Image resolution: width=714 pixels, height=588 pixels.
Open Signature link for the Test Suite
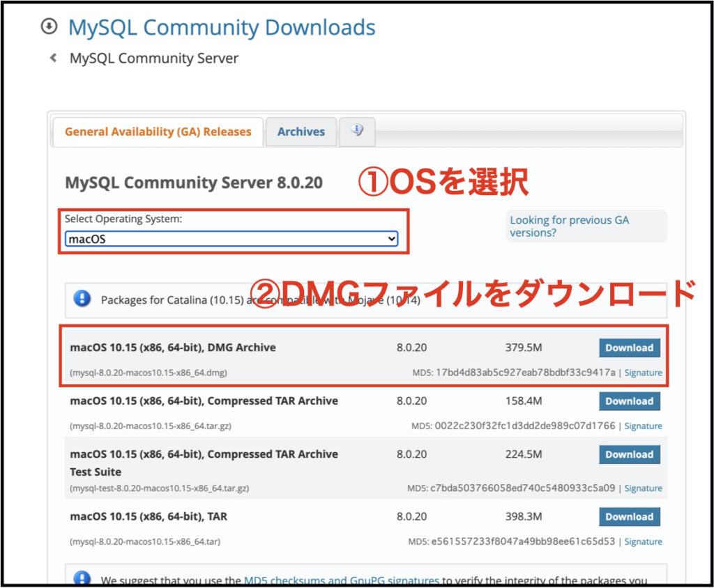(643, 488)
